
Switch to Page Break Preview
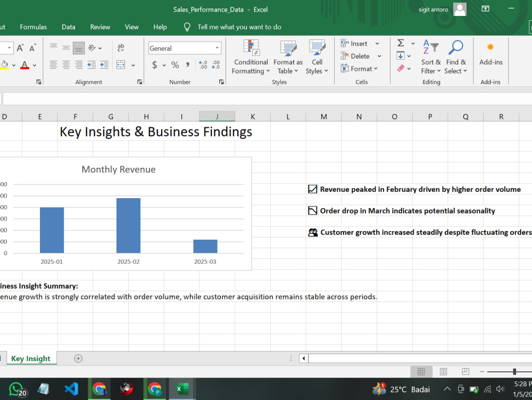pyautogui.click(x=465, y=371)
